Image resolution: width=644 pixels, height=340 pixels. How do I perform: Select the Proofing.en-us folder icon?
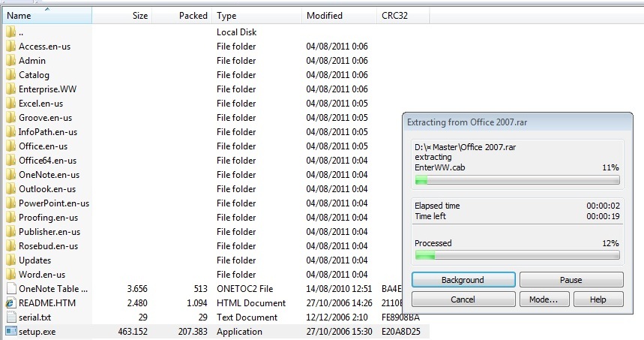(11, 218)
